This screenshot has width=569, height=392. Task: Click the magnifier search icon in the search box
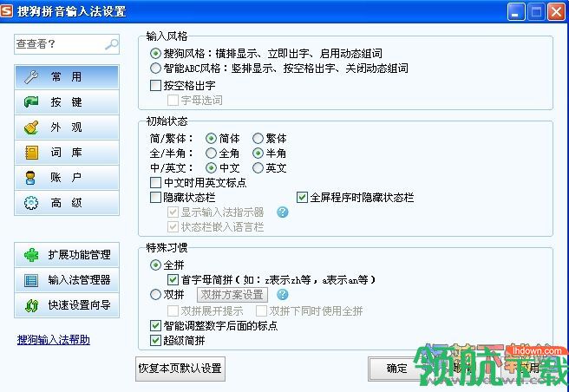point(111,44)
